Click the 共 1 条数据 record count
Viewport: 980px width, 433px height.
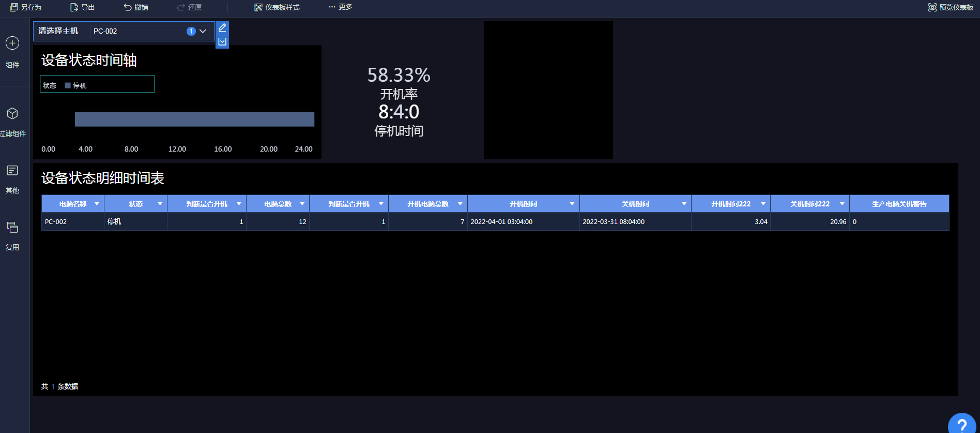click(x=60, y=386)
